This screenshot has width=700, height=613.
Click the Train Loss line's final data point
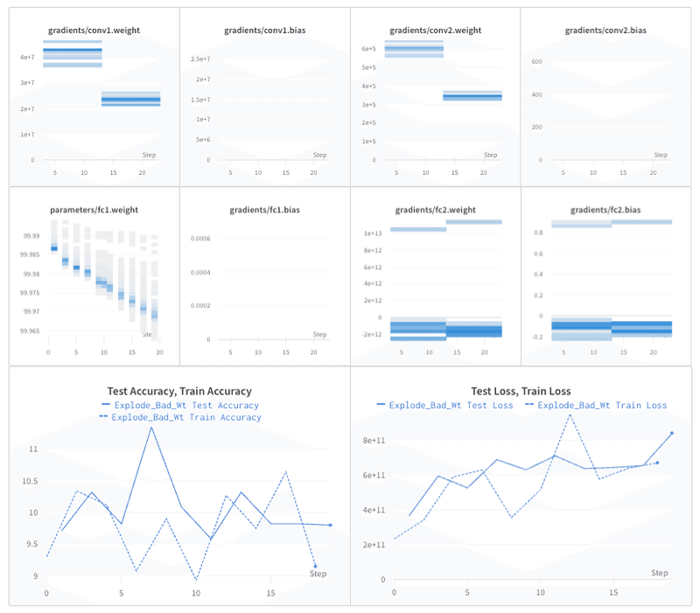click(657, 463)
